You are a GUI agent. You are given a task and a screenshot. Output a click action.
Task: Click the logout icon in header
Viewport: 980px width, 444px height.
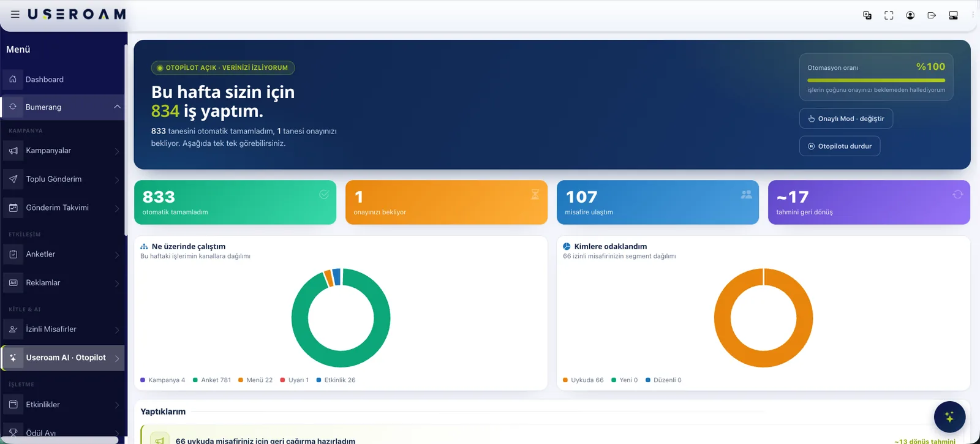932,15
